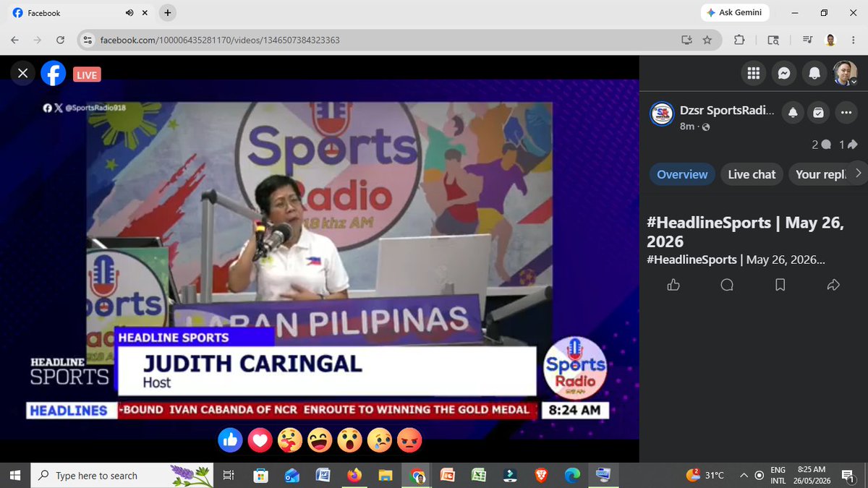Open Messenger from the Facebook header
This screenshot has width=868, height=488.
[783, 73]
